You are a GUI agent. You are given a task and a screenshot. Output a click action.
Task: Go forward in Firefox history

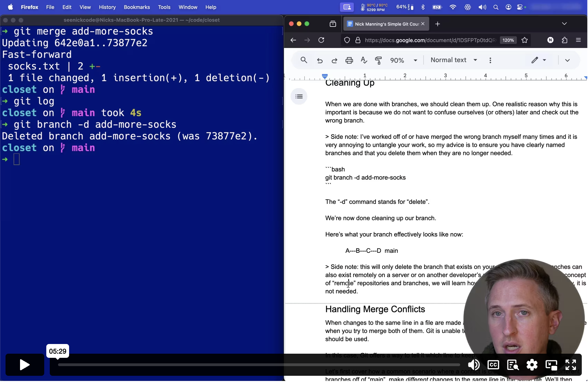pos(307,40)
